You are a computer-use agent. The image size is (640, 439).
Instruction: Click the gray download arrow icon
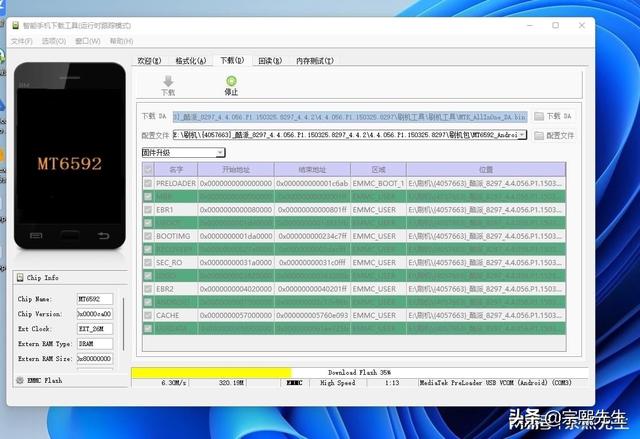pos(168,81)
